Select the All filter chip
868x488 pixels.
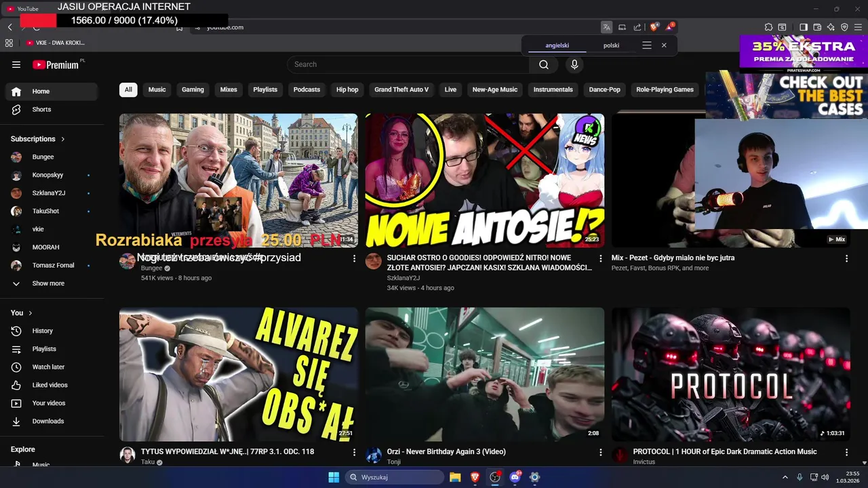(x=128, y=89)
